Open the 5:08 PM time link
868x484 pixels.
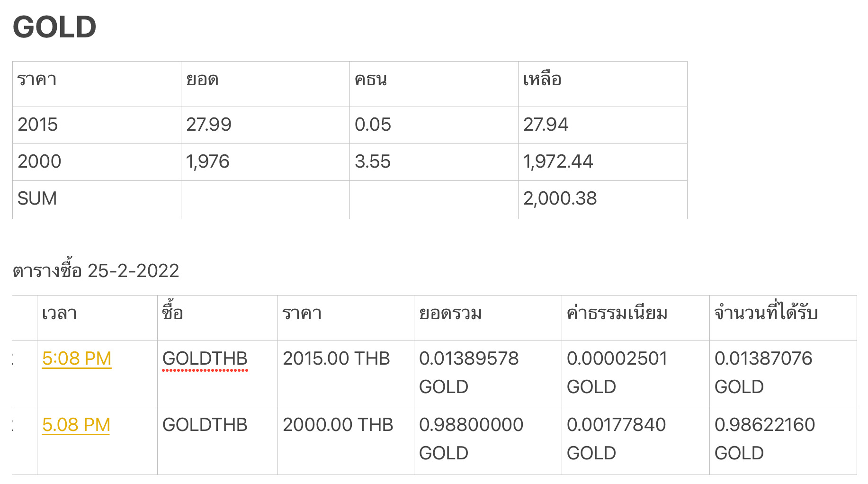[76, 359]
